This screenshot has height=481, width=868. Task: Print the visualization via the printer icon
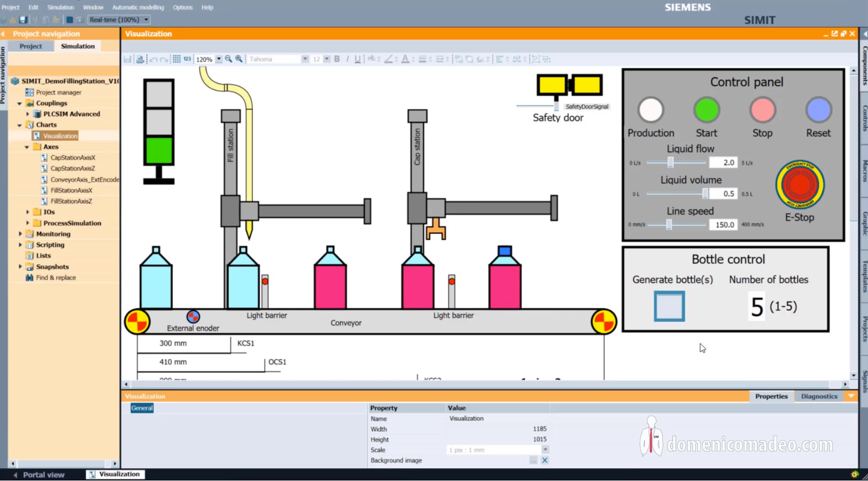point(140,59)
